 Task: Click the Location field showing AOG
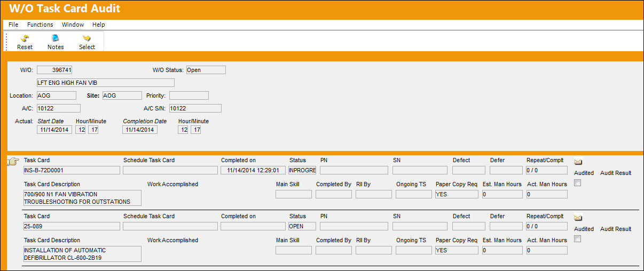pyautogui.click(x=57, y=95)
